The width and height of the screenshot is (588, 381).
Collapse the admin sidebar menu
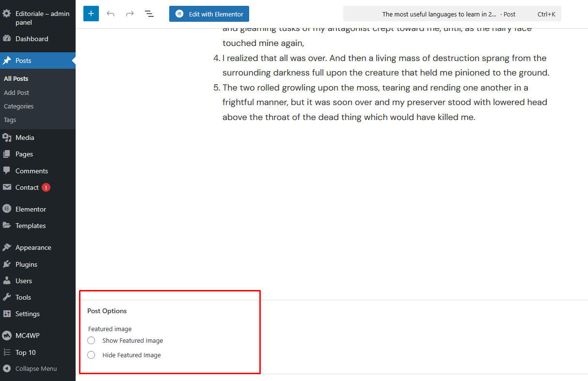(x=30, y=368)
